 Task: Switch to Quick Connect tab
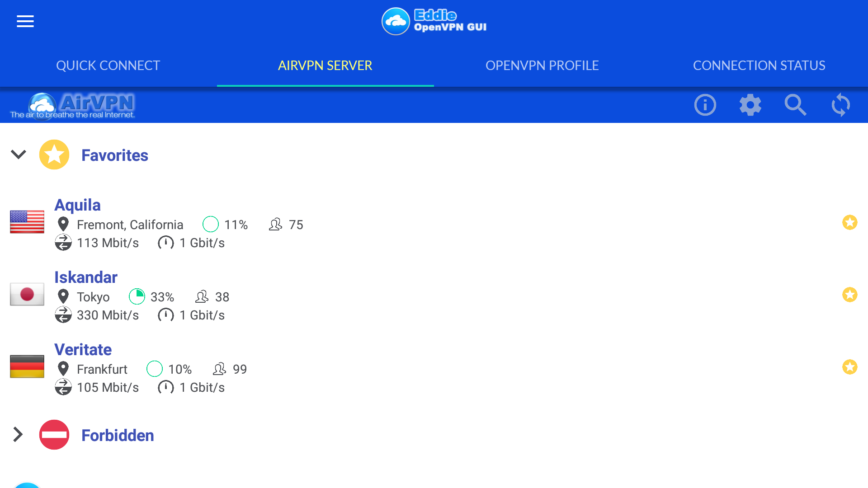(x=108, y=66)
